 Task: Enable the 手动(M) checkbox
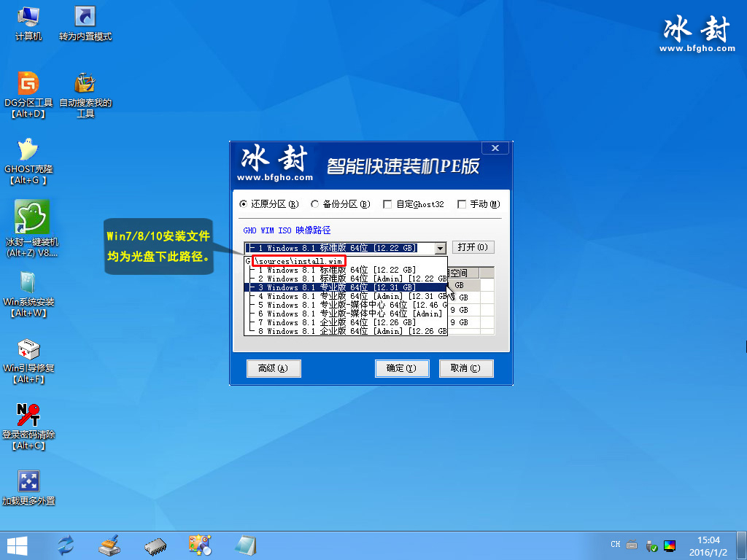pos(461,204)
